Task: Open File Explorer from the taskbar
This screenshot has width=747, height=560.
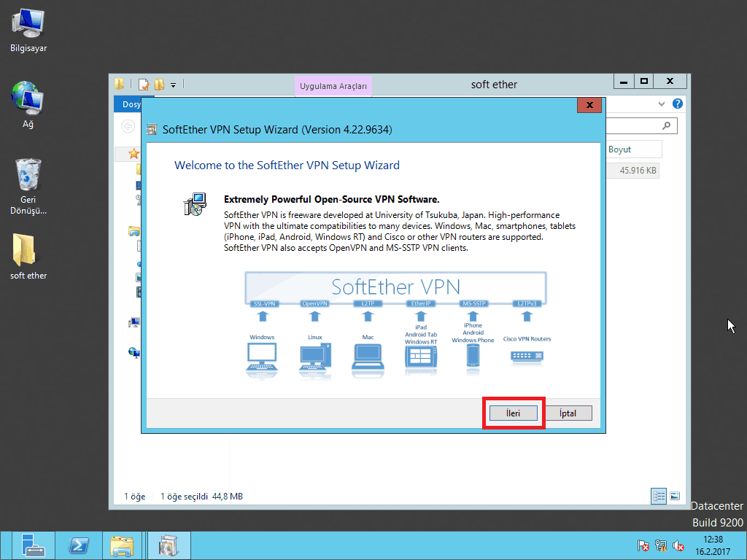Action: (x=122, y=545)
